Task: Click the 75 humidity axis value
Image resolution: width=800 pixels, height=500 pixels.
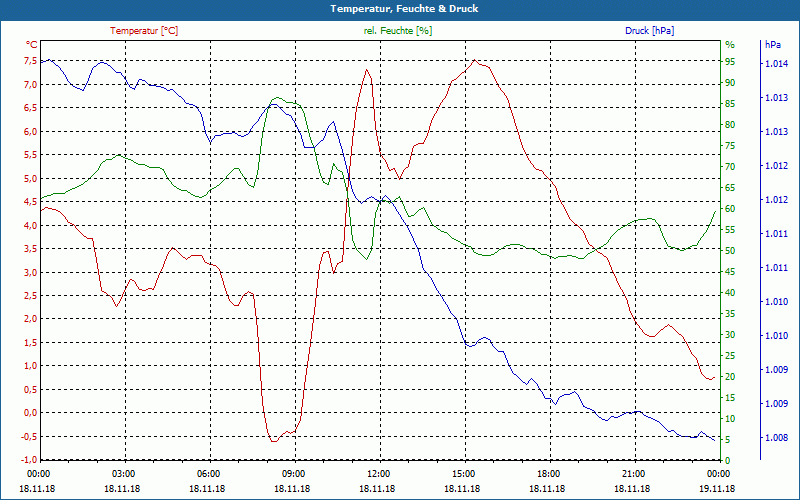Action: (x=730, y=146)
